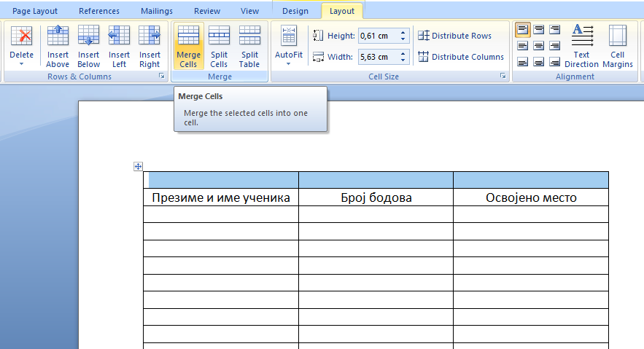Insert a column to the right
Viewport: 644px width, 349px height.
pos(150,47)
